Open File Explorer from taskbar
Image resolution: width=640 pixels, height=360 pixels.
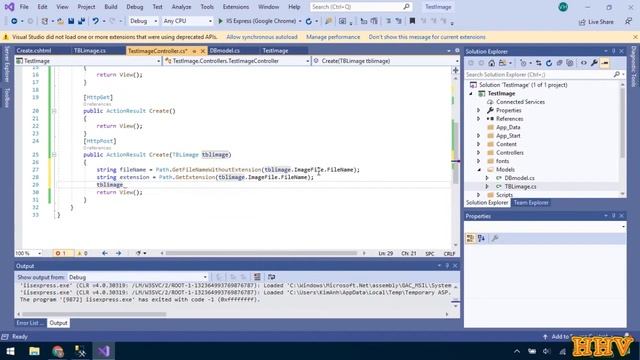point(34,351)
